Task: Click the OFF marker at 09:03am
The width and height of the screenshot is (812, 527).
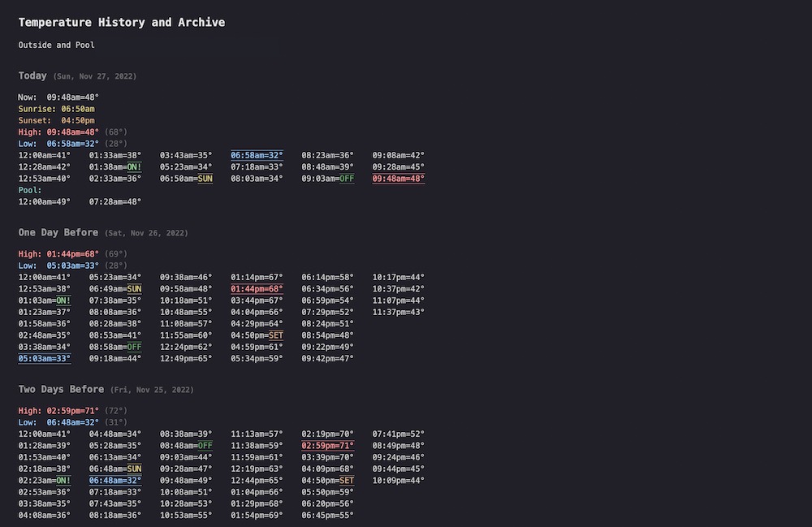Action: [x=347, y=179]
